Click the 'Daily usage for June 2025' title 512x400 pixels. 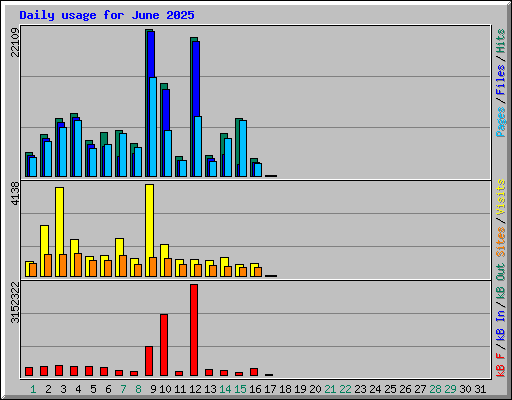[x=107, y=15]
